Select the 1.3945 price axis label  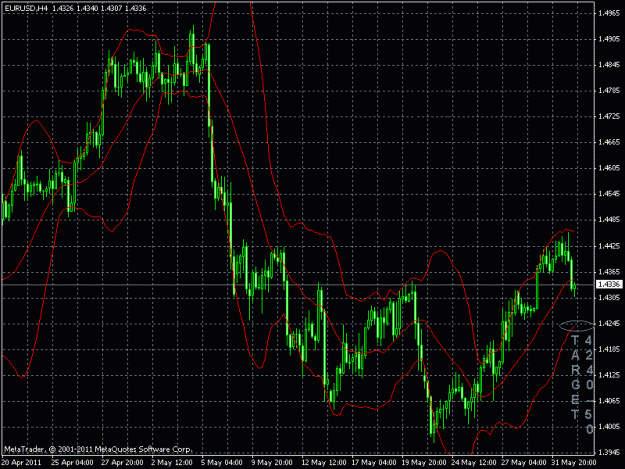pyautogui.click(x=609, y=452)
